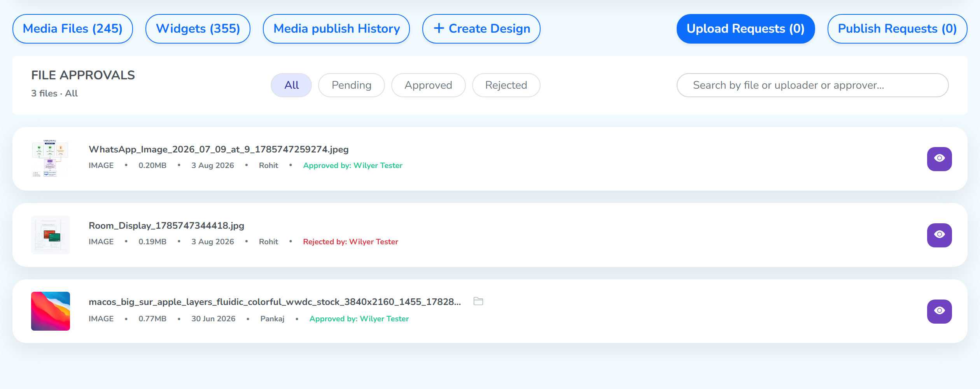Click "Rejected by: Wilyer Tester" status text
The height and width of the screenshot is (389, 980).
(351, 242)
